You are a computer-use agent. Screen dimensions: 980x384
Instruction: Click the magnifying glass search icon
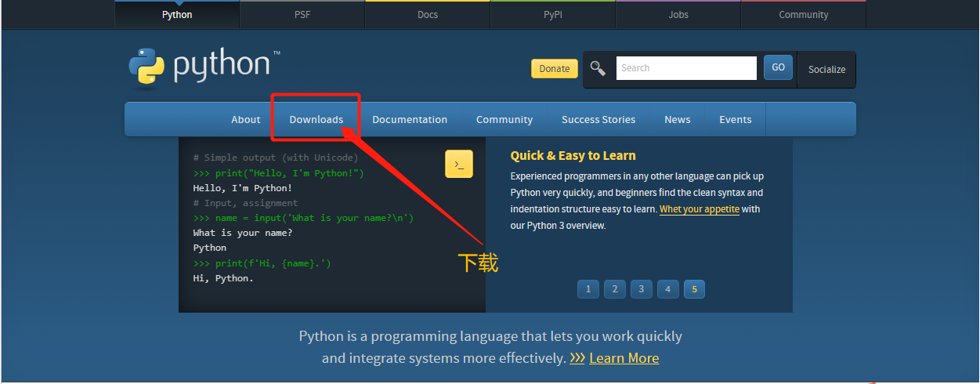click(x=598, y=68)
